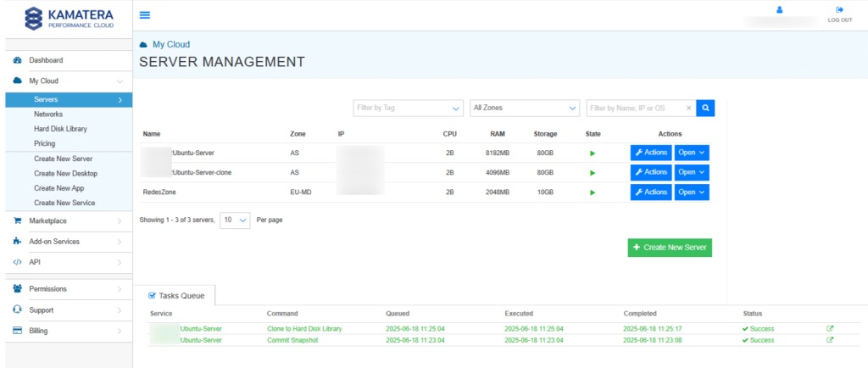Click the Success status of Commit Snapshot task
Screen dimensions: 868x368
coord(758,340)
